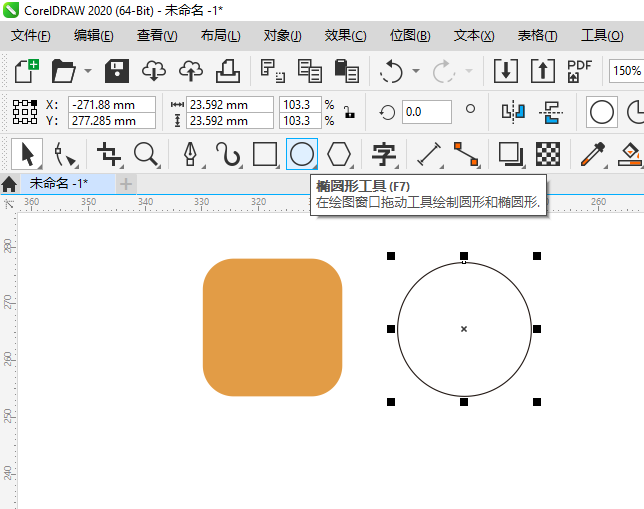The width and height of the screenshot is (644, 509).
Task: Select the Drop Shadow tool
Action: tap(511, 154)
